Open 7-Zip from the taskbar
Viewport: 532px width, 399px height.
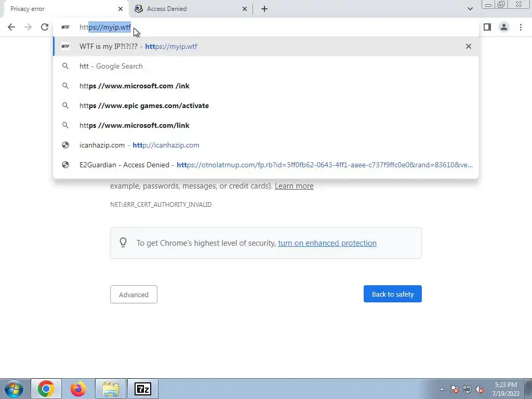tap(143, 389)
